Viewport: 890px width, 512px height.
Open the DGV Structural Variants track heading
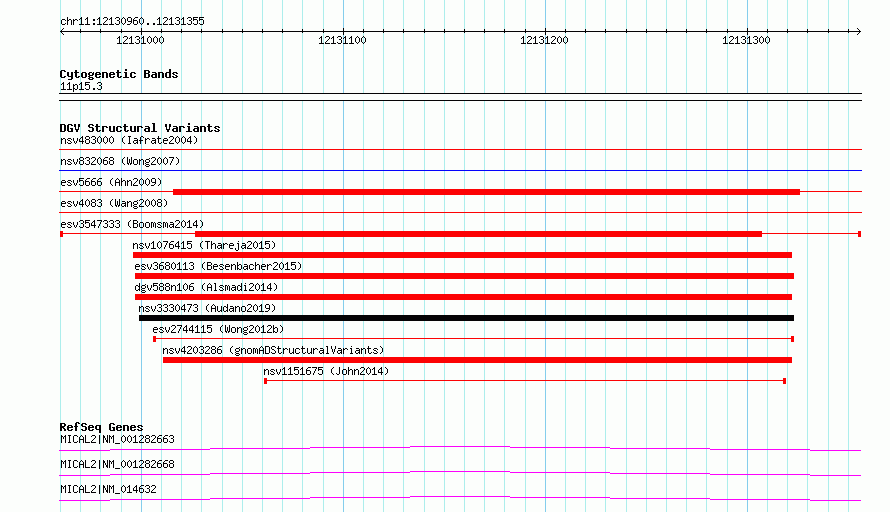click(x=140, y=128)
